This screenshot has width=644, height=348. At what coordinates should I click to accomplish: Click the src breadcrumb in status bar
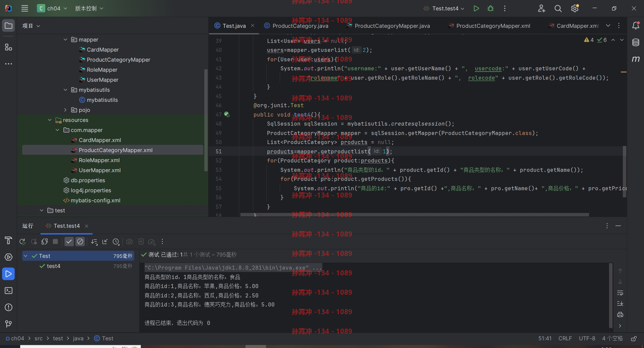[x=39, y=339]
